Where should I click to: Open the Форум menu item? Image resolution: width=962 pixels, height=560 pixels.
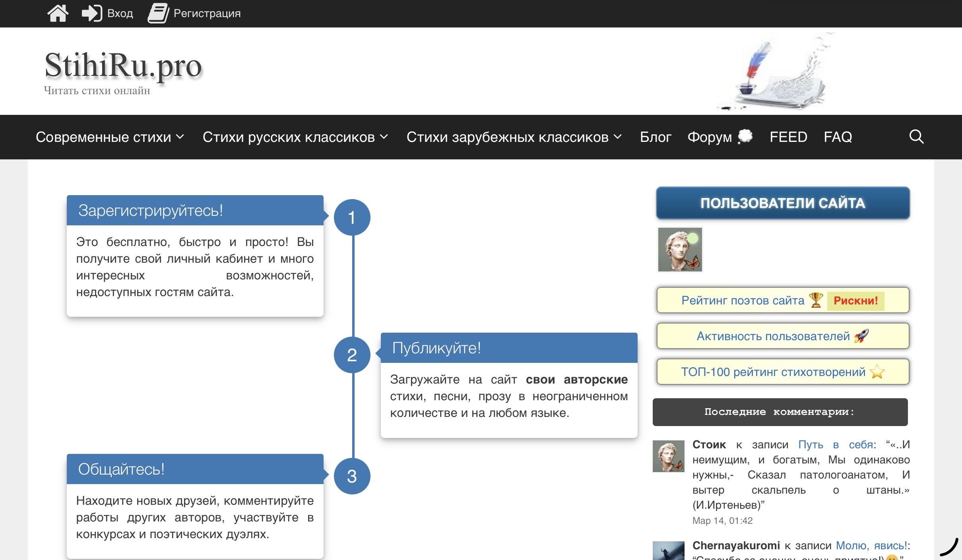tap(710, 137)
